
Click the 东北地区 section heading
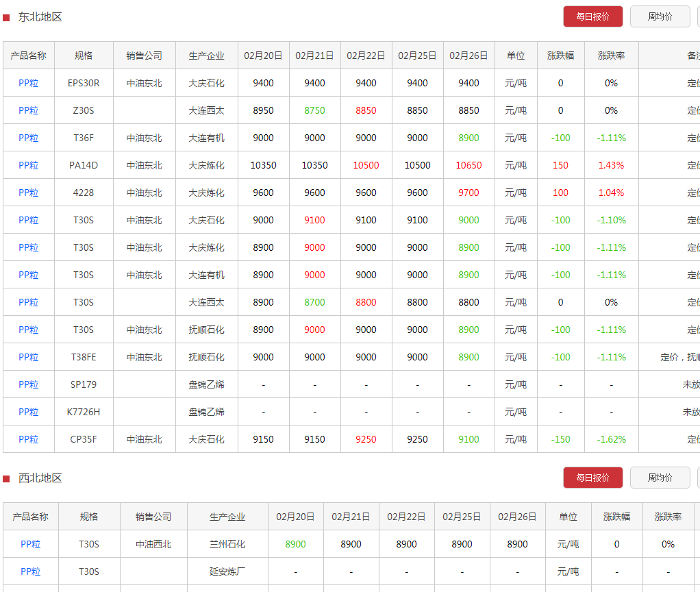point(40,17)
